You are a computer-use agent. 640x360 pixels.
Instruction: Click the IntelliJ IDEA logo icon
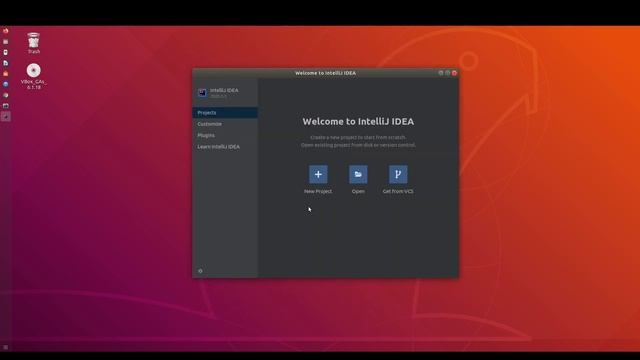click(202, 93)
